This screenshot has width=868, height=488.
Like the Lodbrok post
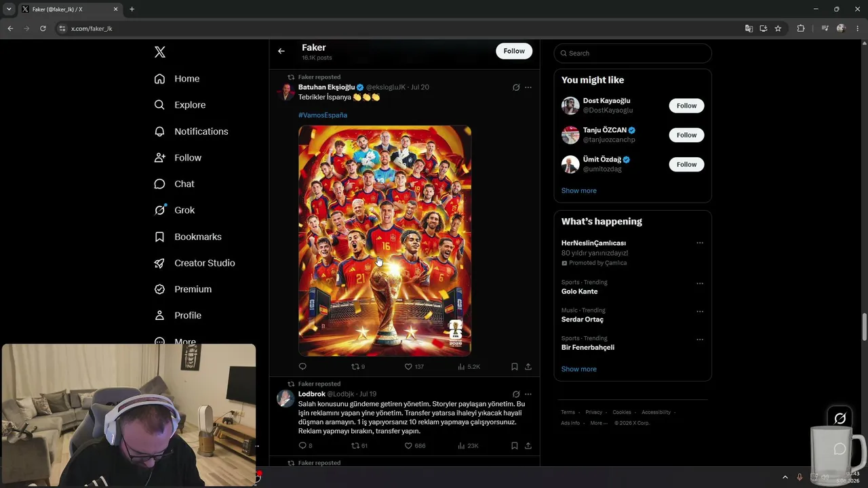coord(415,446)
